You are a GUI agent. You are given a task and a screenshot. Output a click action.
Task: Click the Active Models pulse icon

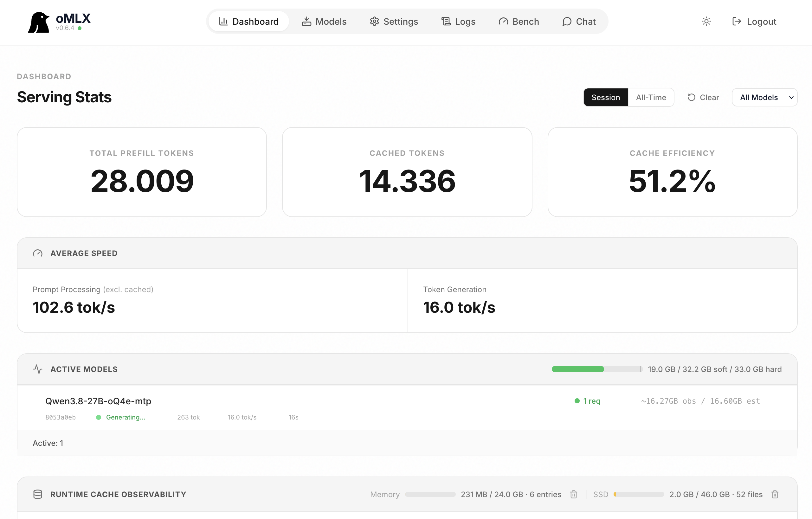click(x=38, y=369)
